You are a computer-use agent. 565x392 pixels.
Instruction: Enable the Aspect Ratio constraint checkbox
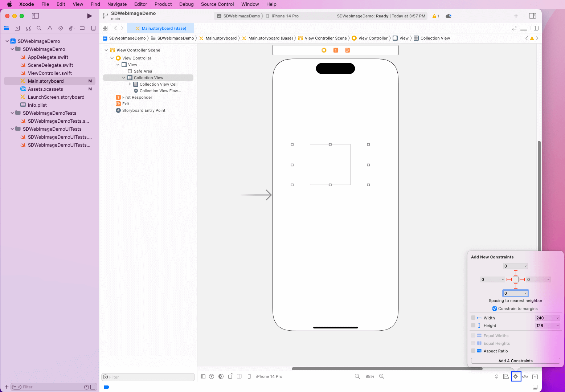point(473,351)
